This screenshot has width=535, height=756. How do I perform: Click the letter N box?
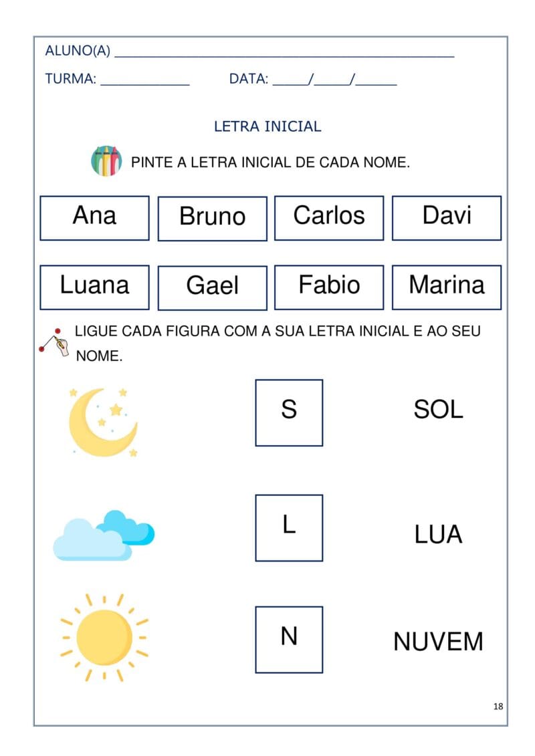(289, 640)
